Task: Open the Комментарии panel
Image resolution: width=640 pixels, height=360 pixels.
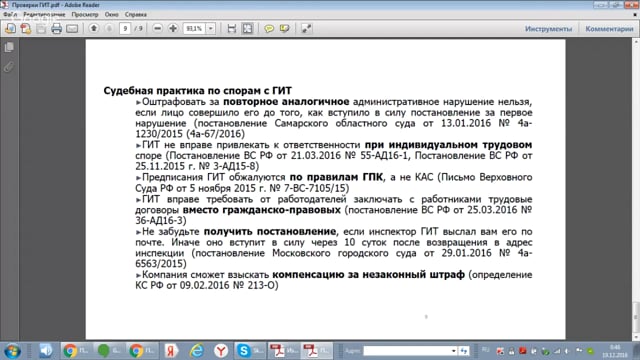Action: pos(609,29)
